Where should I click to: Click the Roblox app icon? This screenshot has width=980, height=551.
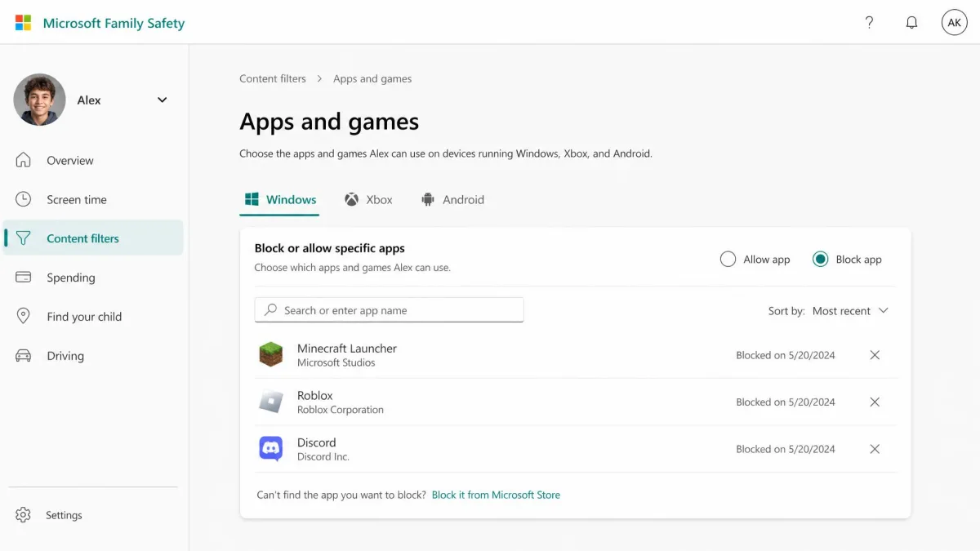270,402
